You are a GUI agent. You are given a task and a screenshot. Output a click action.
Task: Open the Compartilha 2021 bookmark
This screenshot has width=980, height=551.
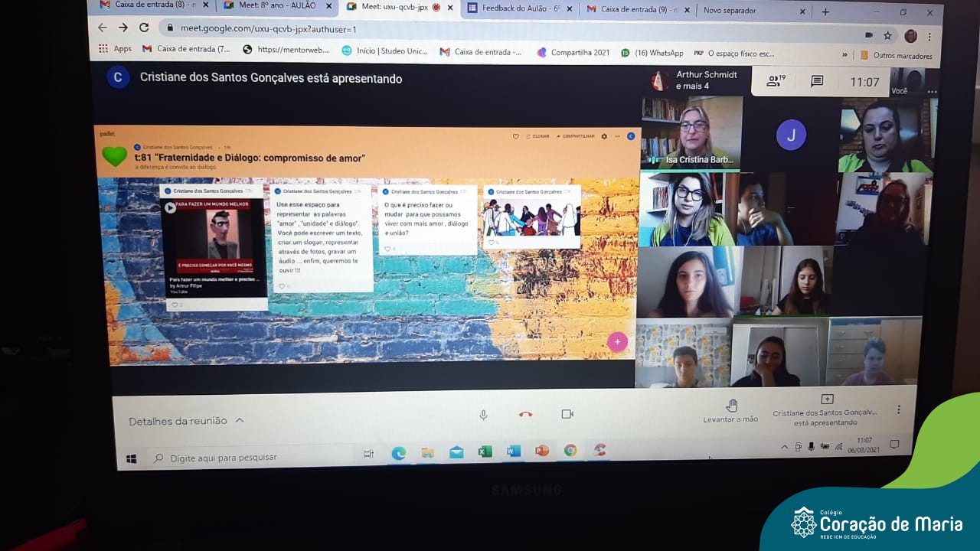tap(573, 53)
